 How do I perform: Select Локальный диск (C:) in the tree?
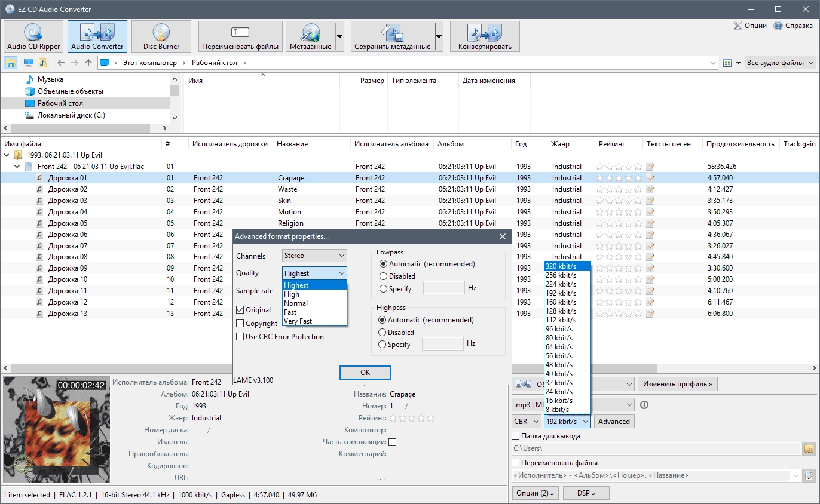pyautogui.click(x=71, y=115)
